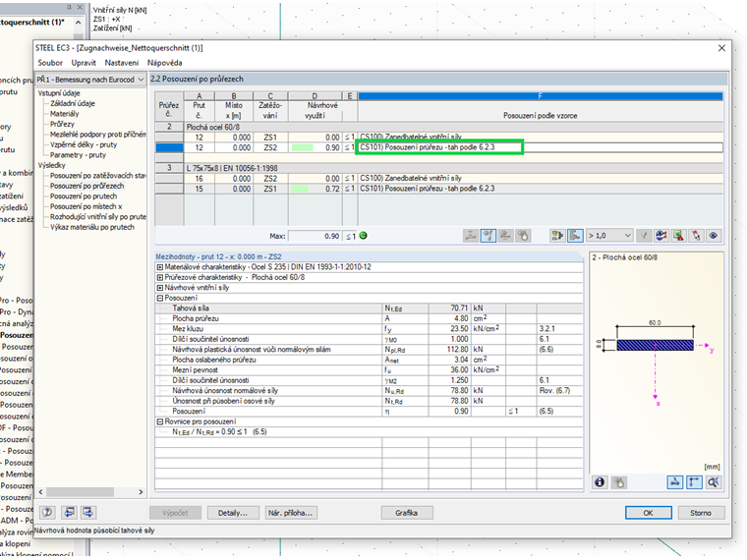Open 'Posouzení po prutech' results
The height and width of the screenshot is (560, 747).
[84, 196]
